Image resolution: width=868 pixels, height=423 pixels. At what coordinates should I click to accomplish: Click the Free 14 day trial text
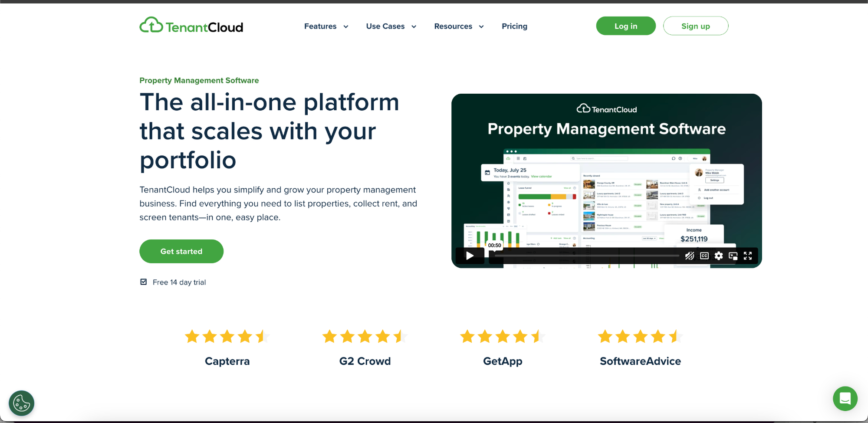point(179,282)
